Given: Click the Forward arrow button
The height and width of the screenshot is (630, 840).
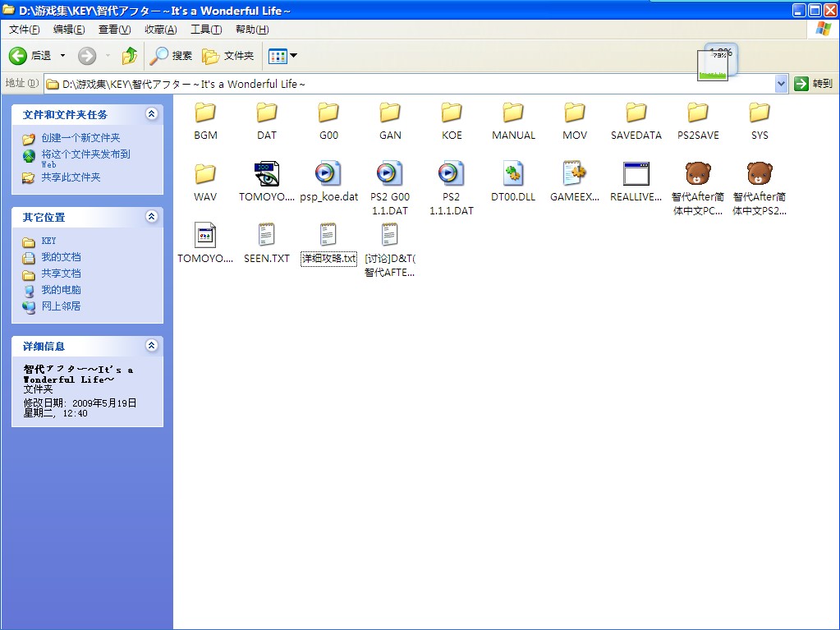Looking at the screenshot, I should 87,55.
